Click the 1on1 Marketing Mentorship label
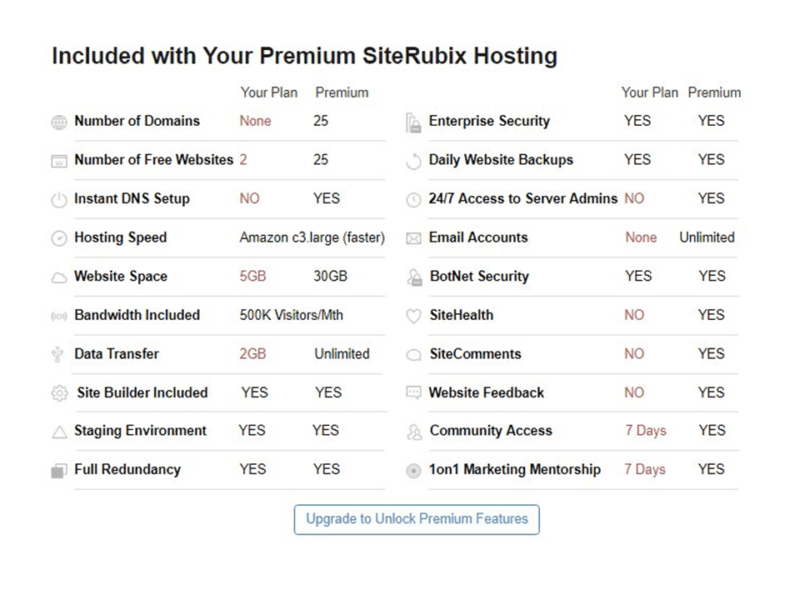 (x=514, y=469)
